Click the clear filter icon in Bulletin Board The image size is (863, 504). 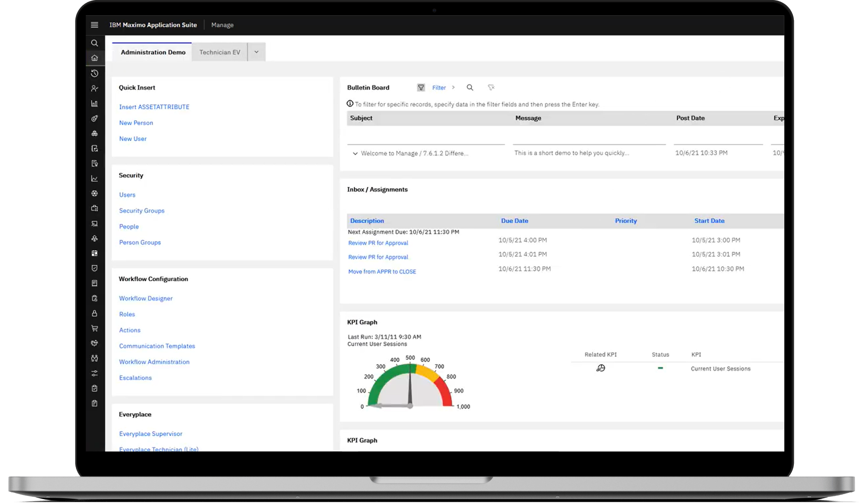click(x=491, y=87)
